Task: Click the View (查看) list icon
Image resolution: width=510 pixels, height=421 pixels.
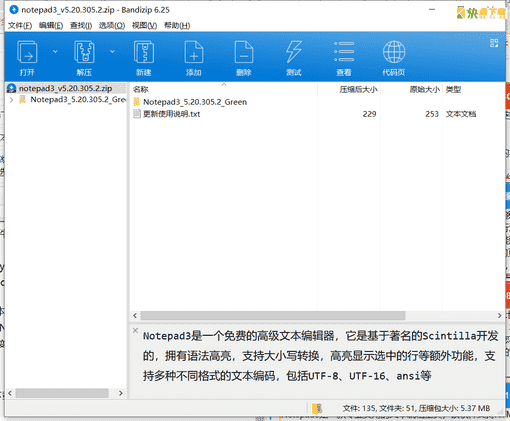Action: [x=344, y=52]
